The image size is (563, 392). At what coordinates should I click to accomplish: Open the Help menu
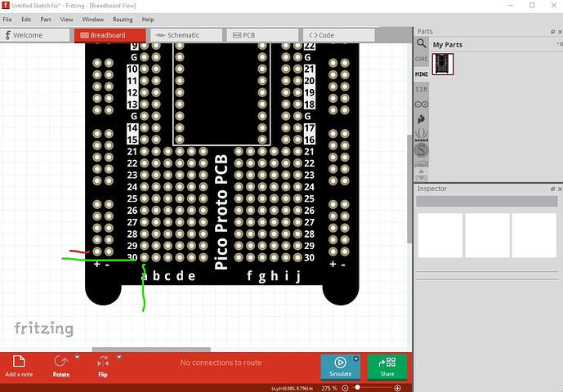(148, 20)
